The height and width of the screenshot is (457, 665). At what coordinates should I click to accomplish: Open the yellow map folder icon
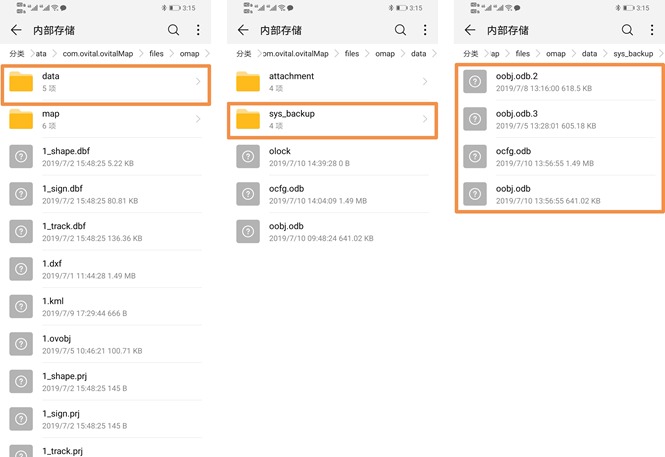pyautogui.click(x=22, y=119)
